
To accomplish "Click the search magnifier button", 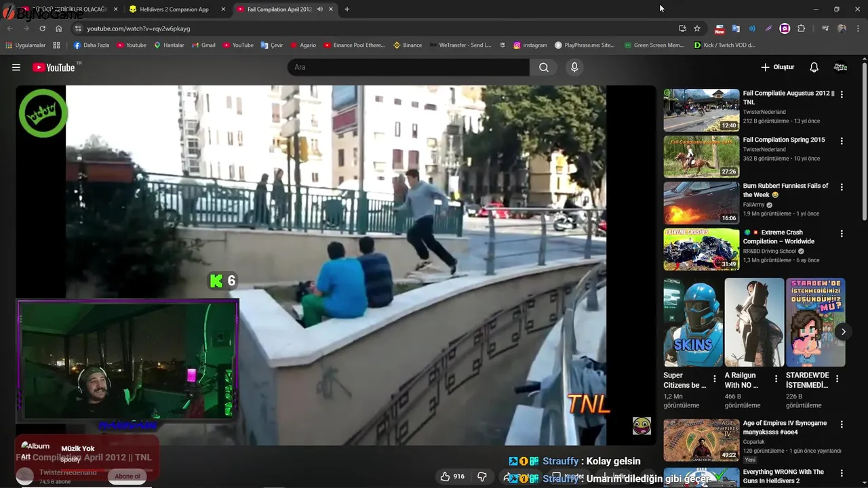I will pos(544,67).
